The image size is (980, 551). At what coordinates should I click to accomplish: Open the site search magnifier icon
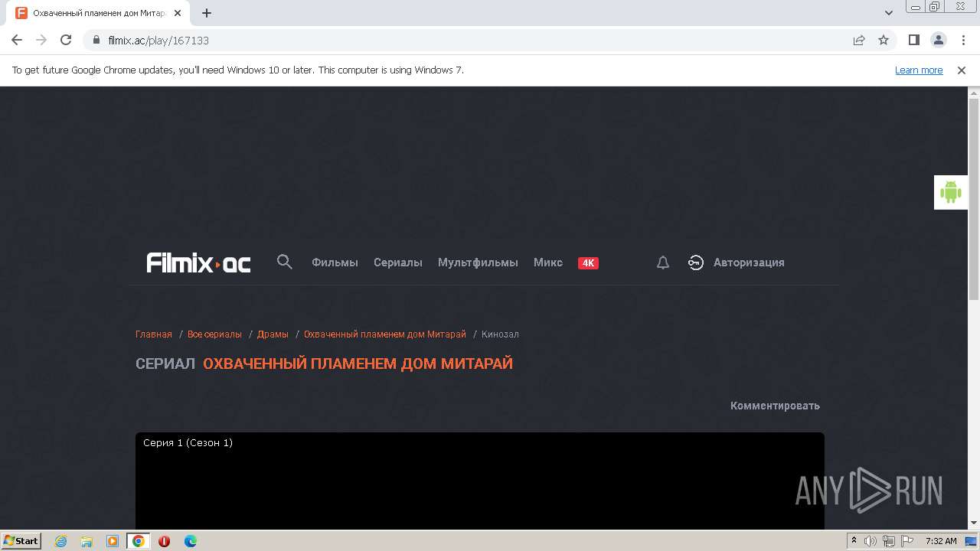[x=285, y=262]
